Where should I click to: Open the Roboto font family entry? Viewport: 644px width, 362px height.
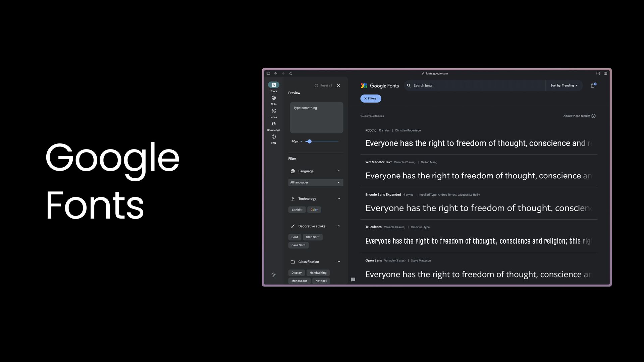click(371, 130)
